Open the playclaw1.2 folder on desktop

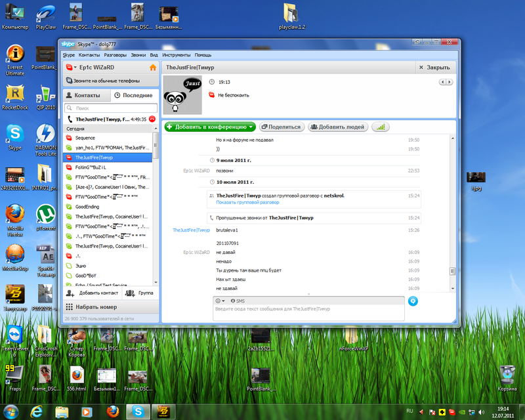291,17
